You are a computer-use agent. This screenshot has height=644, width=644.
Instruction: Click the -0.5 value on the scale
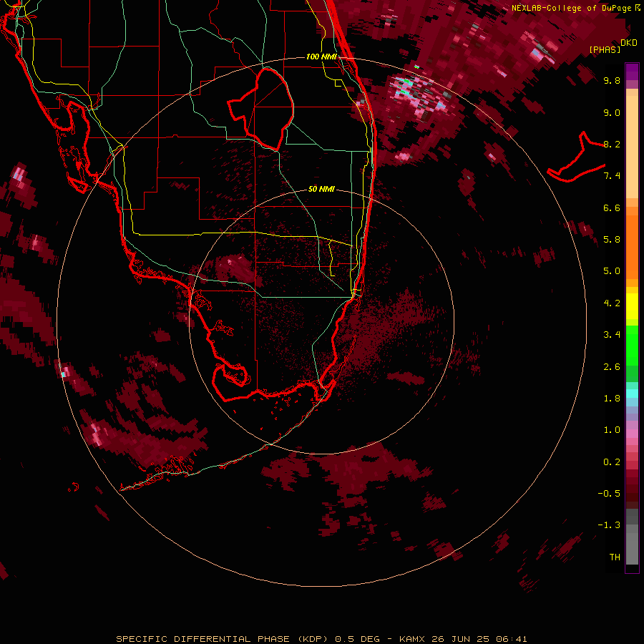tap(609, 494)
